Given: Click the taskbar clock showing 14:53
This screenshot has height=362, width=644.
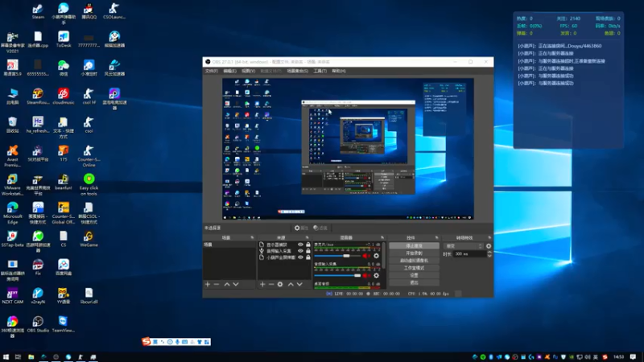Looking at the screenshot, I should pyautogui.click(x=619, y=357).
